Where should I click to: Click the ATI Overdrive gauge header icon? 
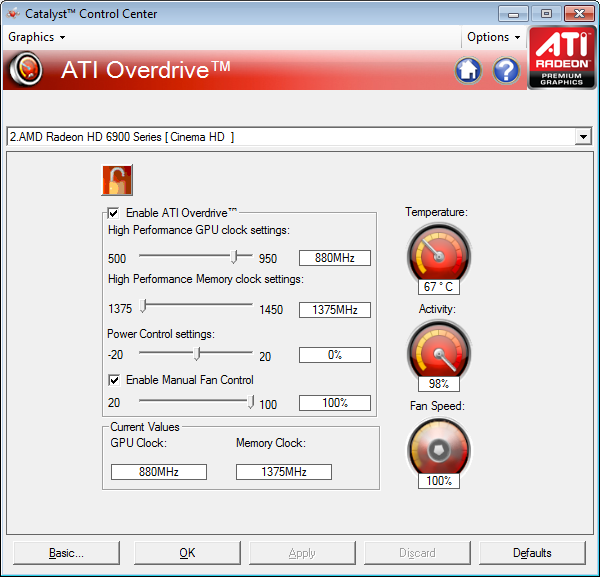click(x=26, y=69)
